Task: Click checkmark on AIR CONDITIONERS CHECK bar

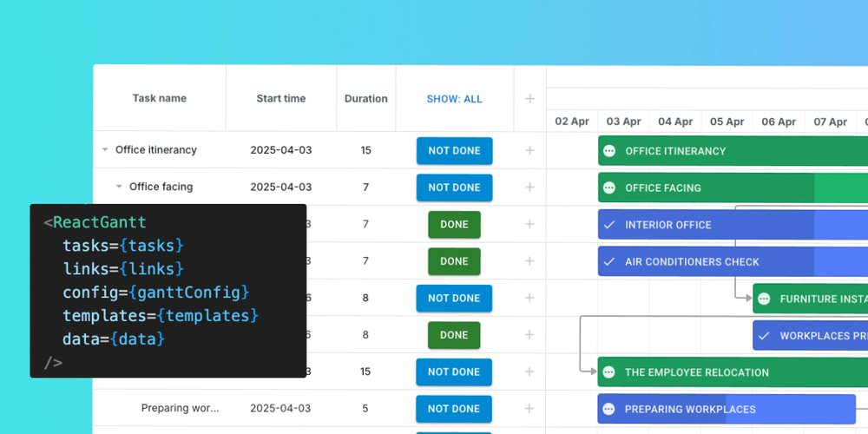Action: (x=609, y=261)
